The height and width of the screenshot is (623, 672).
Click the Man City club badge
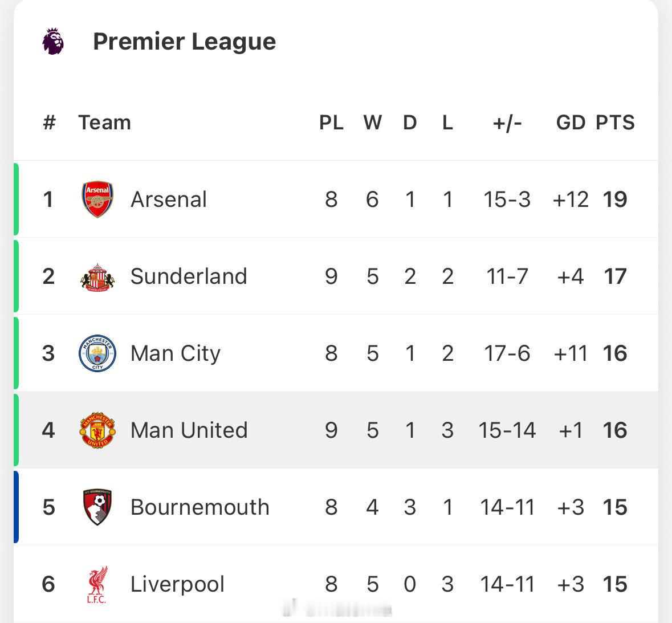coord(97,353)
